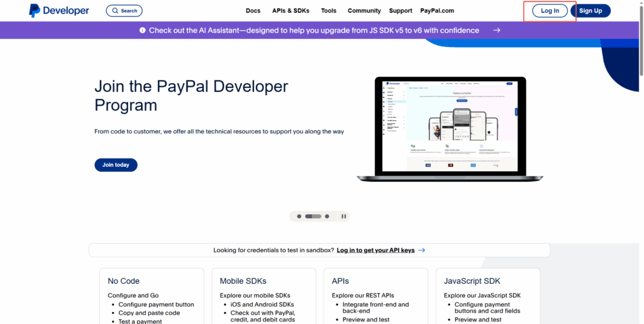Open the APIs & SDKs menu
The image size is (644, 324).
click(291, 11)
